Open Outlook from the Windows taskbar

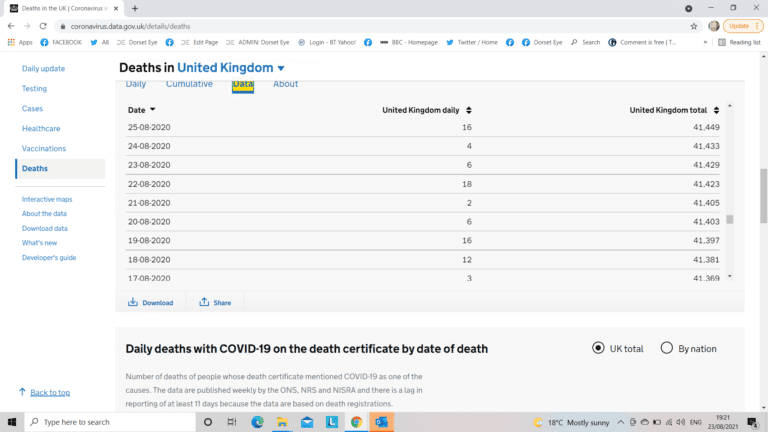click(x=381, y=422)
